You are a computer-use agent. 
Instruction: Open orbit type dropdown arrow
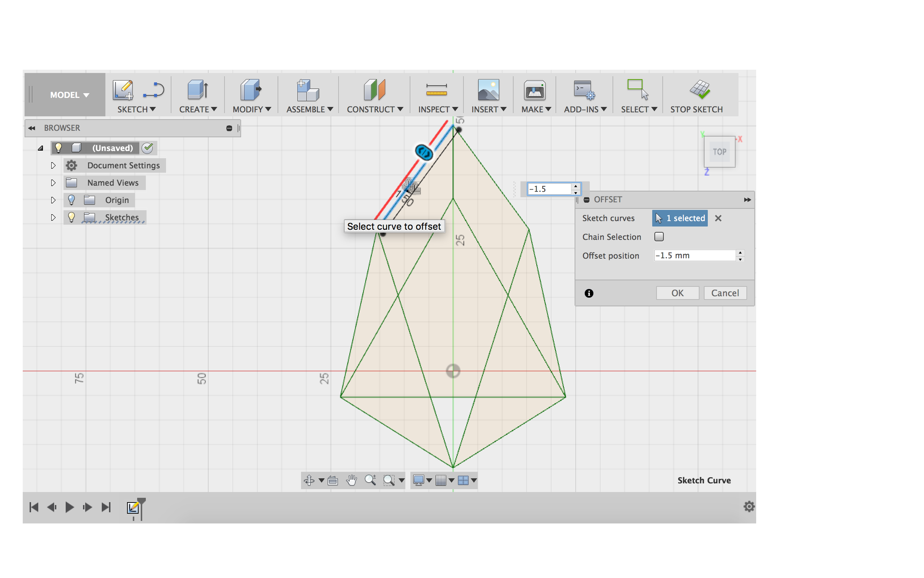click(x=321, y=480)
